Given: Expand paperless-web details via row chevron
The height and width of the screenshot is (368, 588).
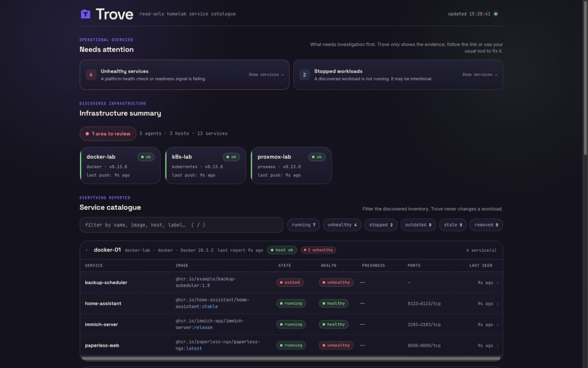Looking at the screenshot, I should tap(498, 346).
